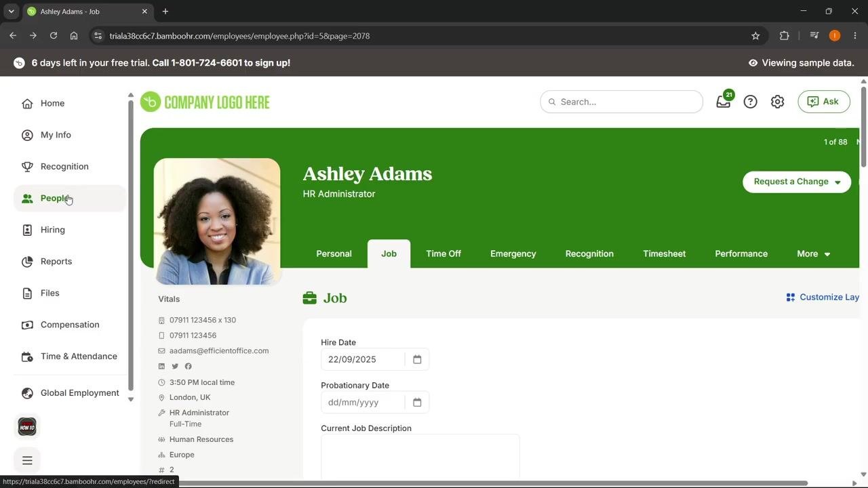Viewport: 868px width, 488px height.
Task: Reload the page in the browser
Action: tap(54, 36)
